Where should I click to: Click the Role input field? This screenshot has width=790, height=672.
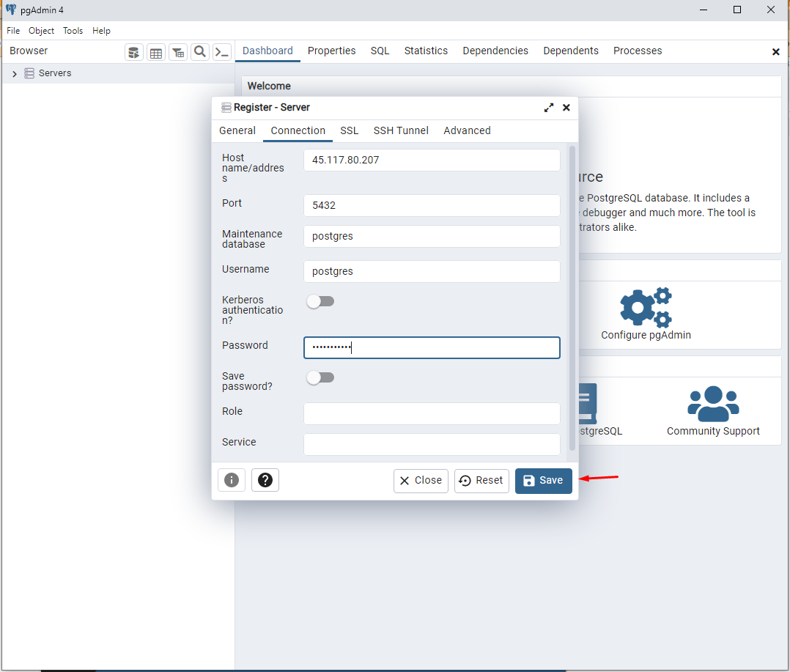(x=432, y=413)
